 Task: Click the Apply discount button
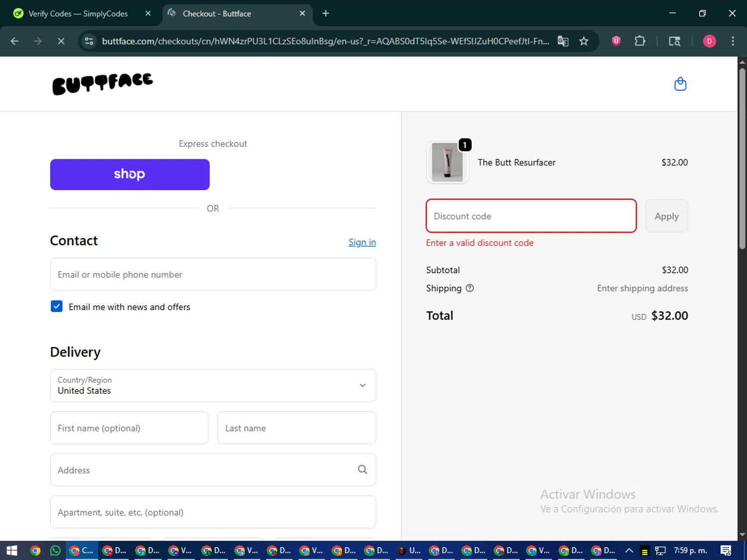click(x=666, y=216)
